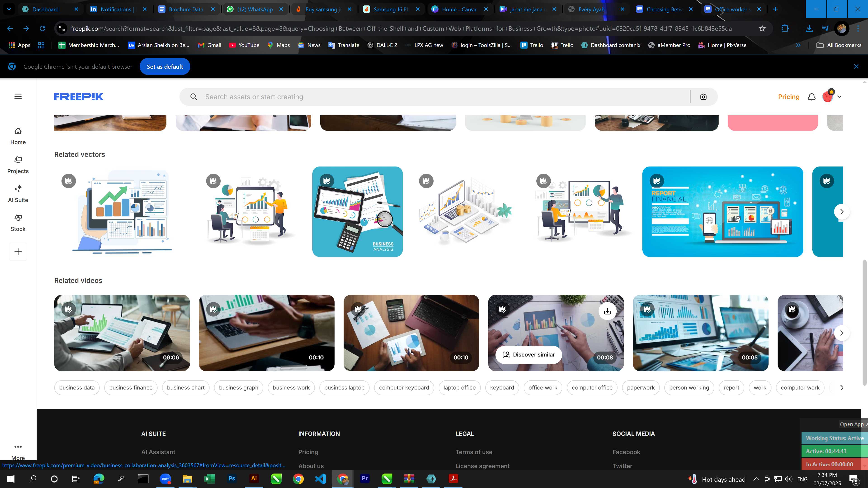Open the YouTube bookmark
868x488 pixels.
[x=244, y=45]
